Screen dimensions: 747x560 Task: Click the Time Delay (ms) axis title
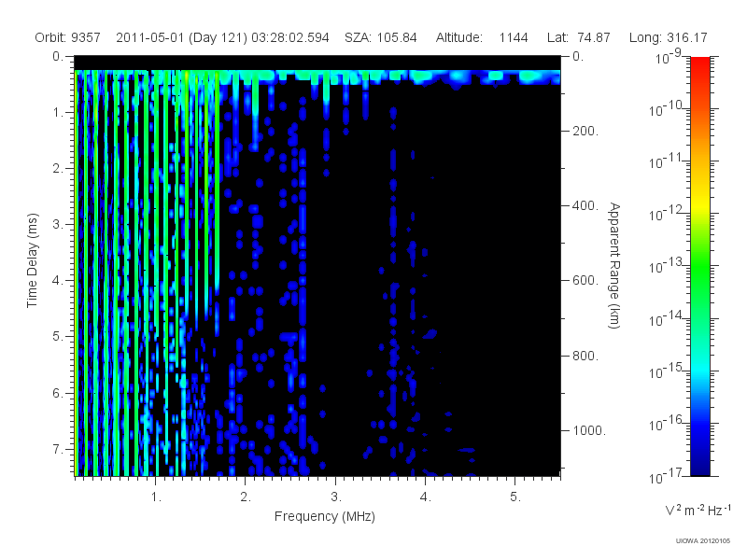(x=32, y=260)
